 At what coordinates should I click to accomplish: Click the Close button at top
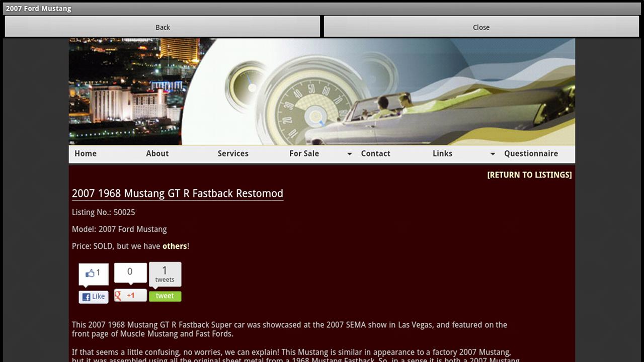click(481, 27)
